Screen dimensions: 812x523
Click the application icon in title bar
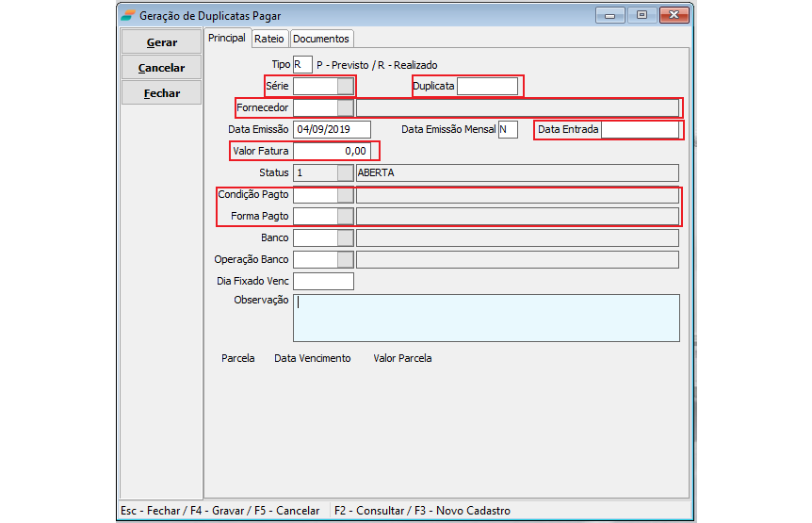coord(127,16)
